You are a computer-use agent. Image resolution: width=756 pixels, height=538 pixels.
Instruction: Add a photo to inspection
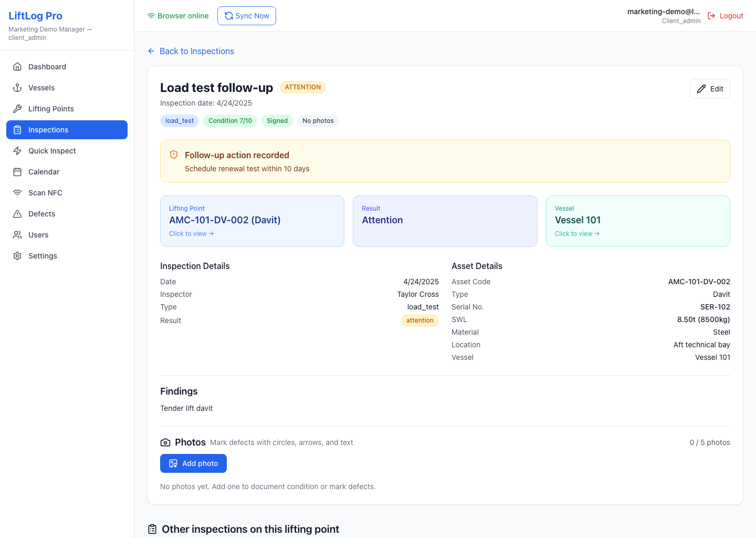click(x=193, y=463)
